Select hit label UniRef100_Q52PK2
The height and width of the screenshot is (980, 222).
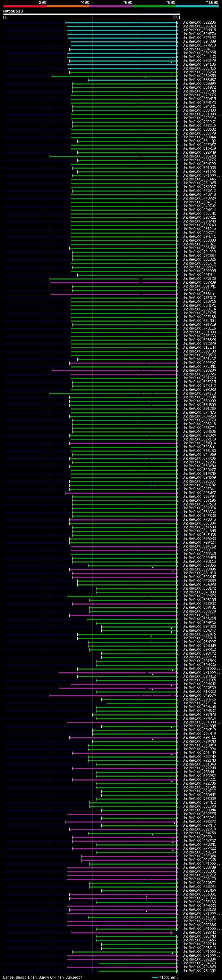[x=199, y=122]
